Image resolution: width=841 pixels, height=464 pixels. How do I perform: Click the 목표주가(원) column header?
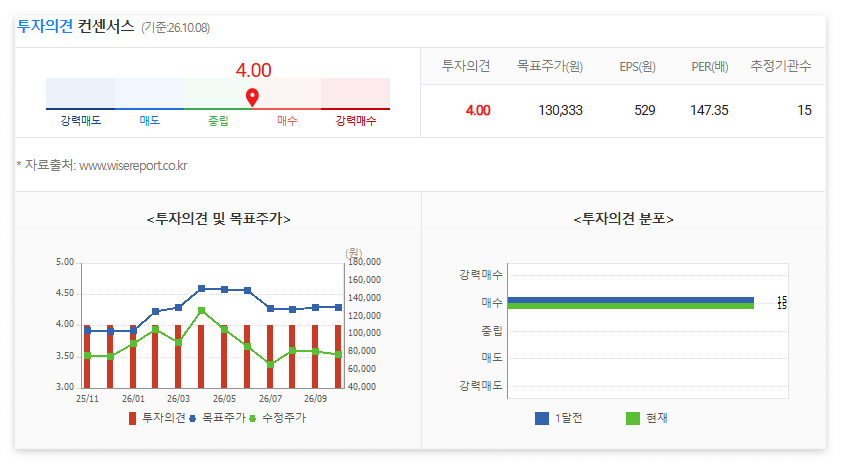click(550, 66)
